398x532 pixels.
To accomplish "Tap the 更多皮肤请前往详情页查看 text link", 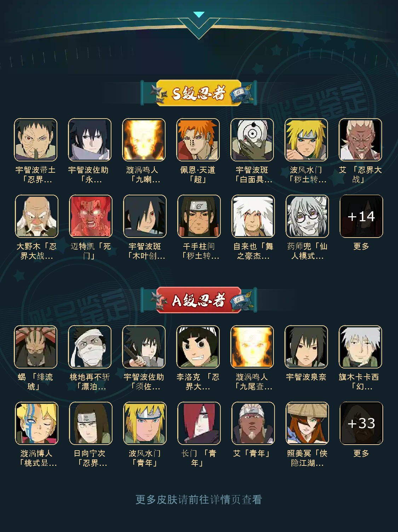I will pos(199,499).
